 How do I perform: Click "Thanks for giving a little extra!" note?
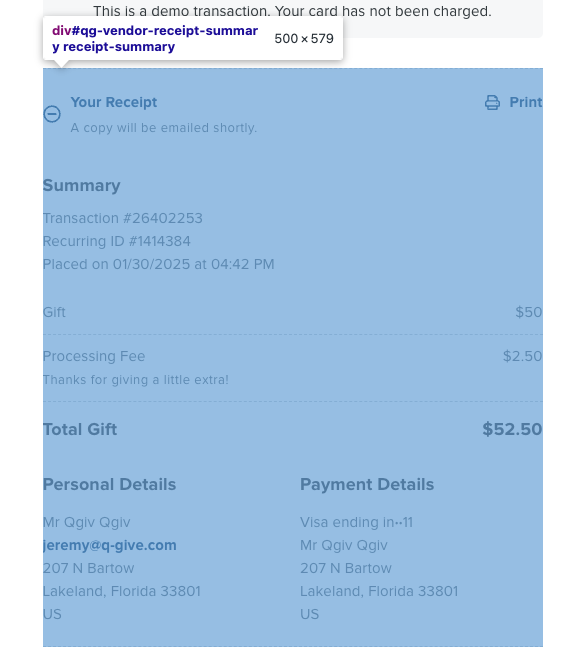coord(136,380)
